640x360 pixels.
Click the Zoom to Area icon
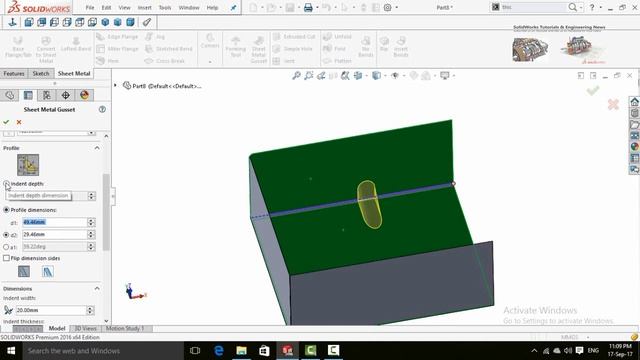point(309,76)
